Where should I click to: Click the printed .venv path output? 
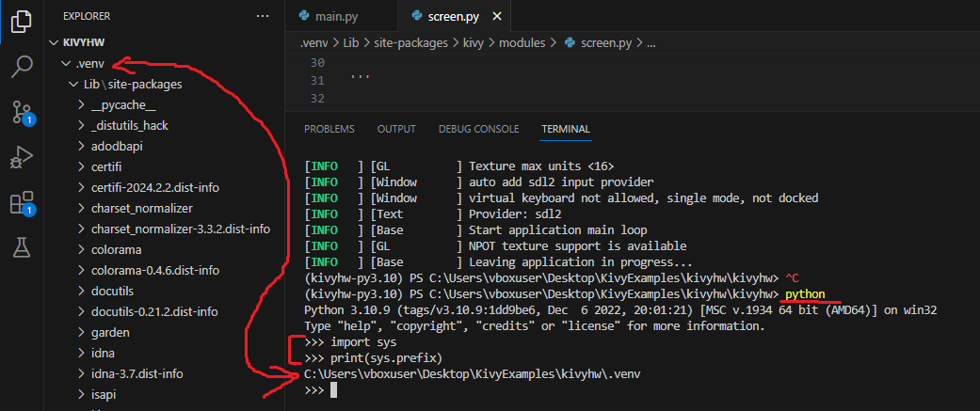(472, 374)
